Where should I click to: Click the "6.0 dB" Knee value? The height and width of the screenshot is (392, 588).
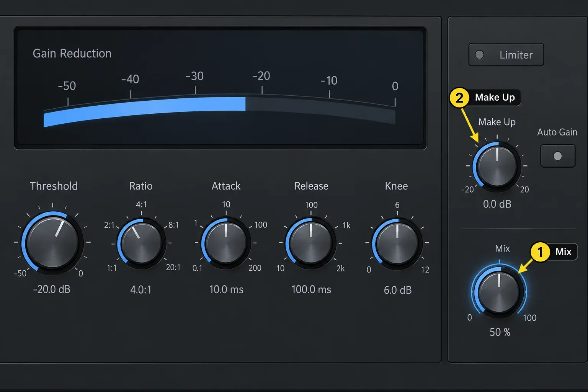tap(398, 290)
